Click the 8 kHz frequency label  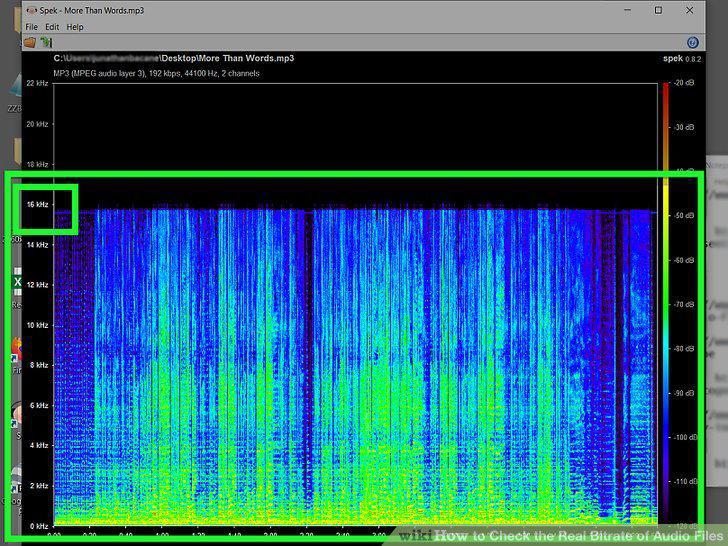click(39, 365)
